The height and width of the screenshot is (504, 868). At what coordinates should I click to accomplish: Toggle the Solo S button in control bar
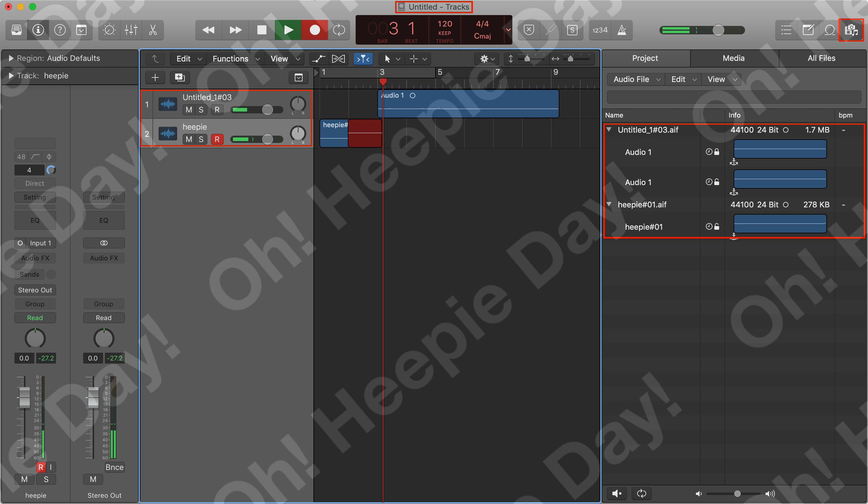pyautogui.click(x=572, y=30)
